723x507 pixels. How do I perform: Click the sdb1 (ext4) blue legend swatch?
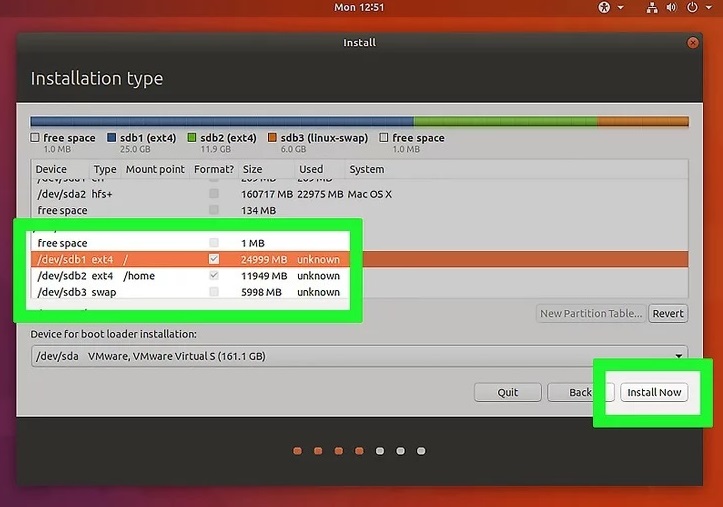(112, 137)
